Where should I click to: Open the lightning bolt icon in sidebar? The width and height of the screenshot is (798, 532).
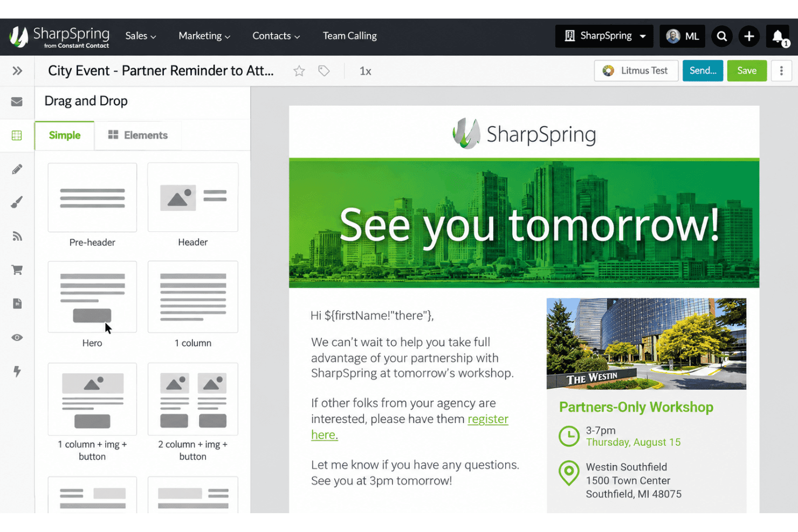click(17, 371)
